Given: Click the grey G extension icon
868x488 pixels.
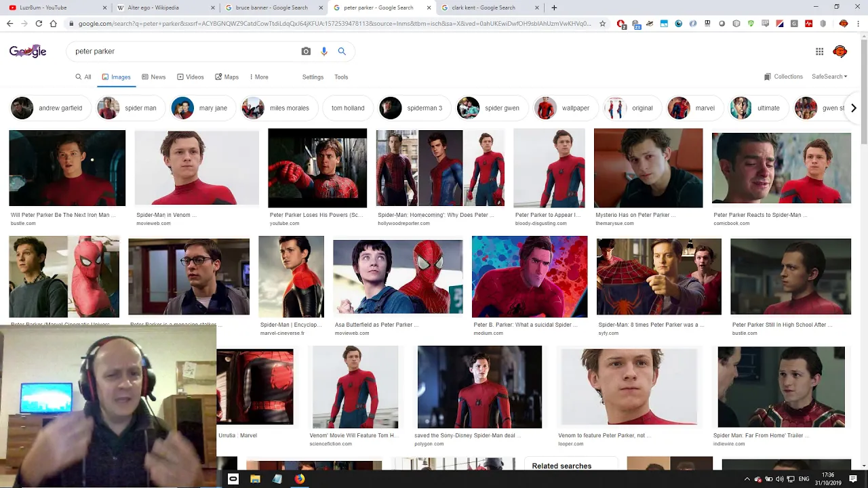Looking at the screenshot, I should 794,24.
